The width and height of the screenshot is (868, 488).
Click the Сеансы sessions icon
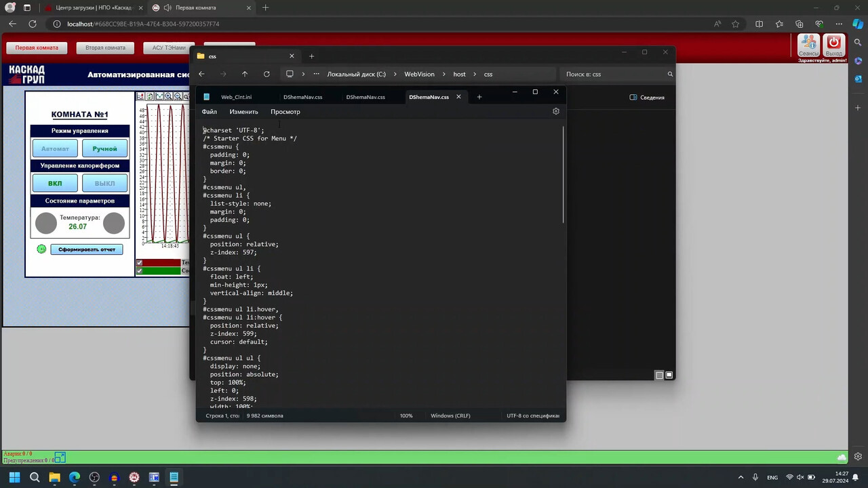pos(808,45)
